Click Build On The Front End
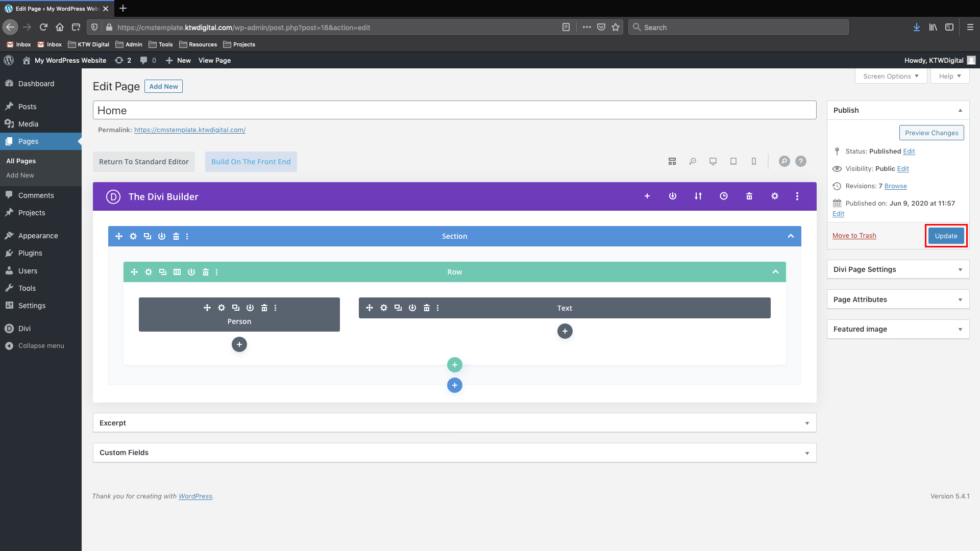This screenshot has height=551, width=980. coord(251,162)
